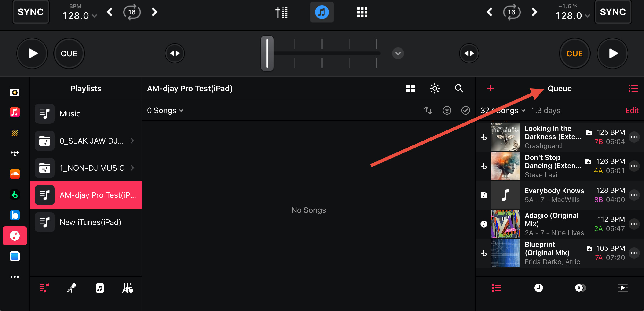Image resolution: width=644 pixels, height=311 pixels.
Task: Select AM-djay Pro Test(iPad) playlist
Action: pos(86,195)
